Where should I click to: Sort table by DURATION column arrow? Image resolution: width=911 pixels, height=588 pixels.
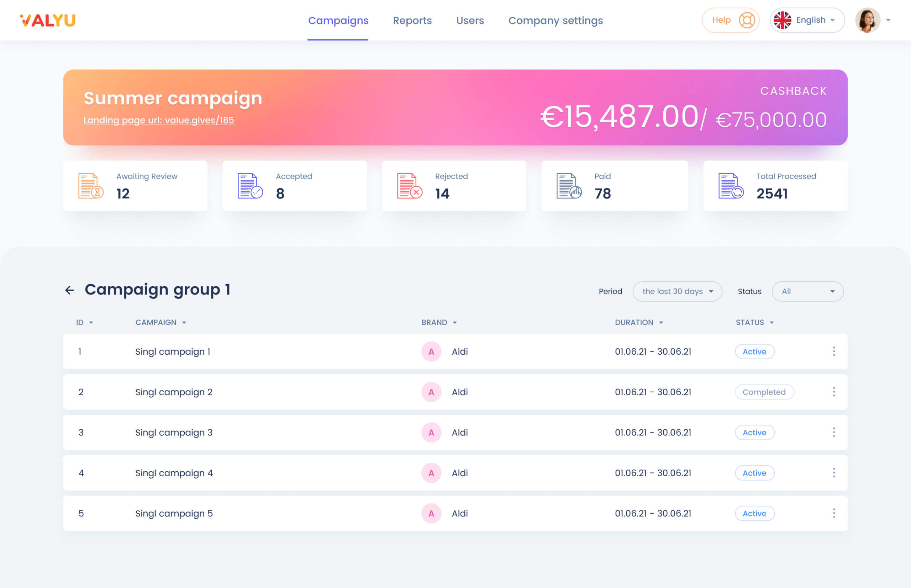click(661, 323)
